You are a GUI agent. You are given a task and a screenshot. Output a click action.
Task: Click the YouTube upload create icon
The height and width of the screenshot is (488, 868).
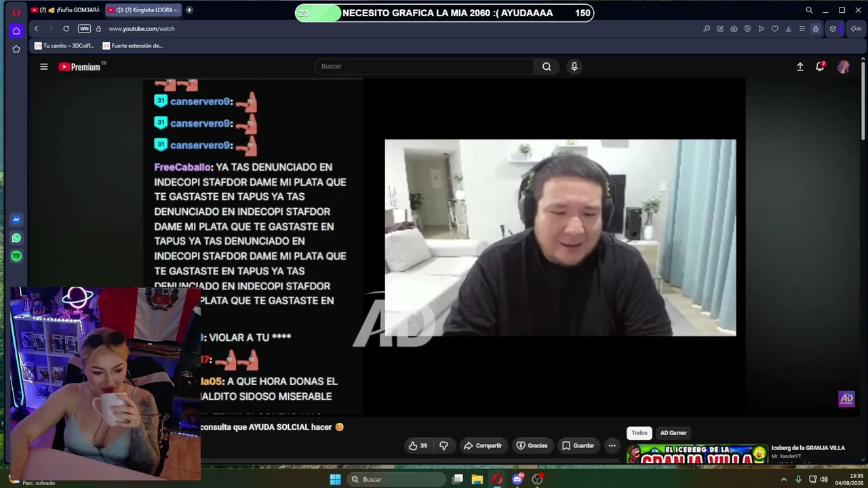[x=800, y=66]
